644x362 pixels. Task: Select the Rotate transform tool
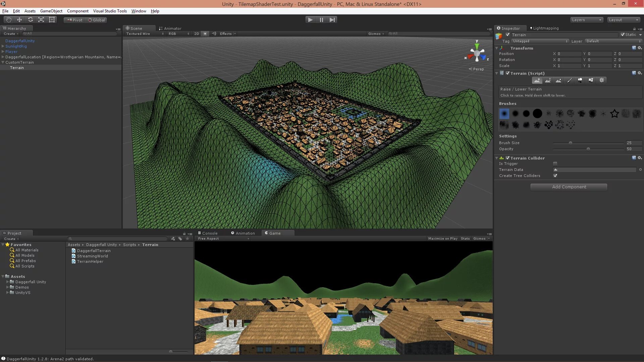(30, 20)
